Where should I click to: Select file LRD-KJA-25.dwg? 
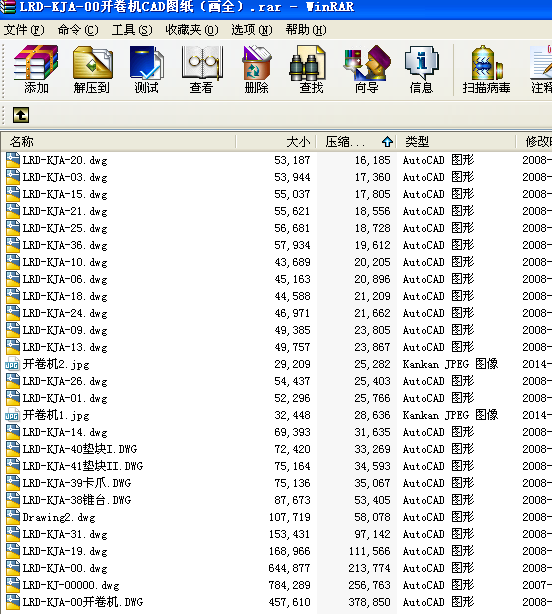click(x=65, y=228)
